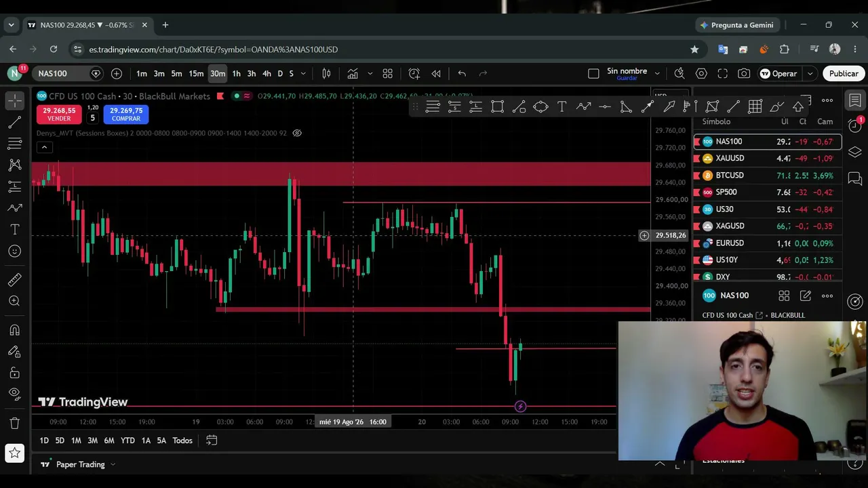This screenshot has height=488, width=868.
Task: Expand the Sin nombre layout dropdown
Action: (x=657, y=73)
